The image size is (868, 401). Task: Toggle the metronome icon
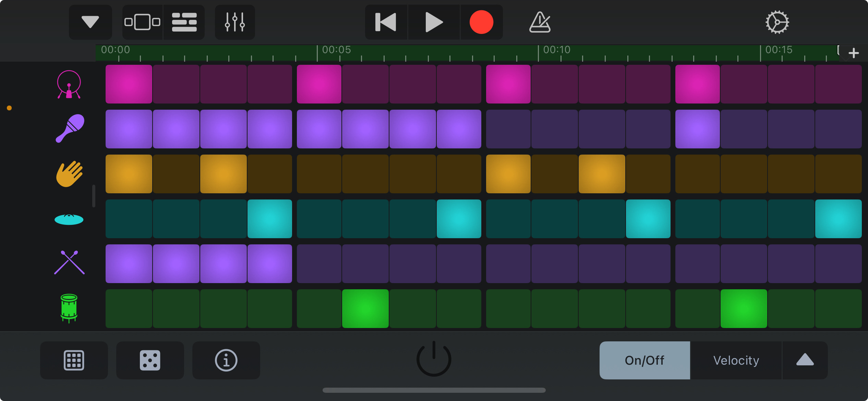coord(540,23)
